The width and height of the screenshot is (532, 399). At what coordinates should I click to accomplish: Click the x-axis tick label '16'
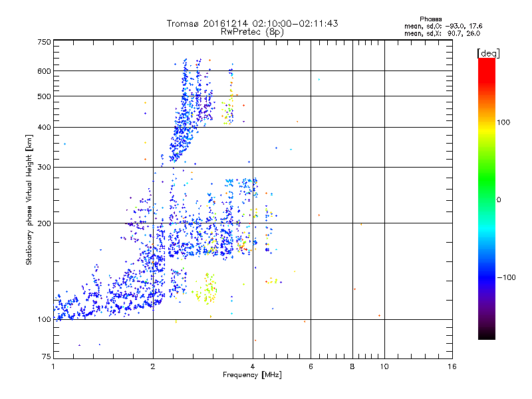(x=452, y=366)
